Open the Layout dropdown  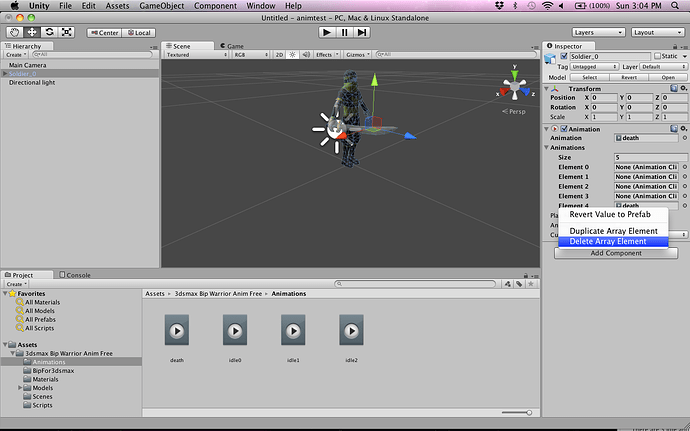point(657,33)
